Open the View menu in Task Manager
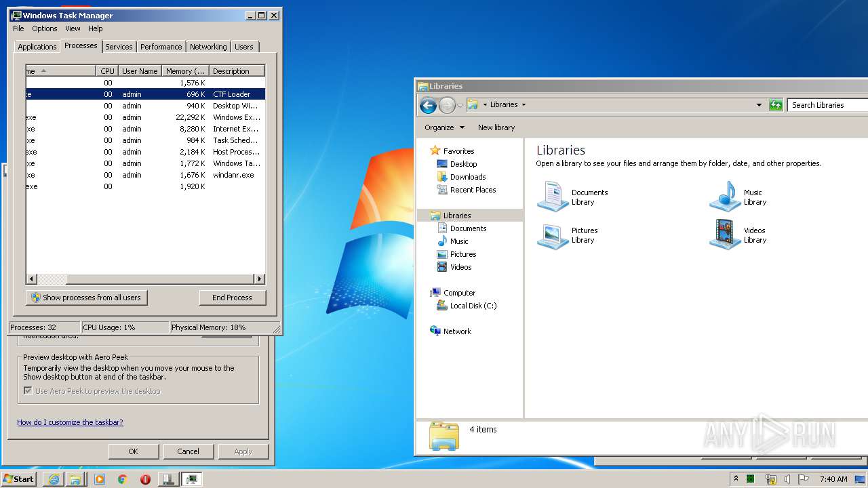This screenshot has width=868, height=488. point(73,28)
